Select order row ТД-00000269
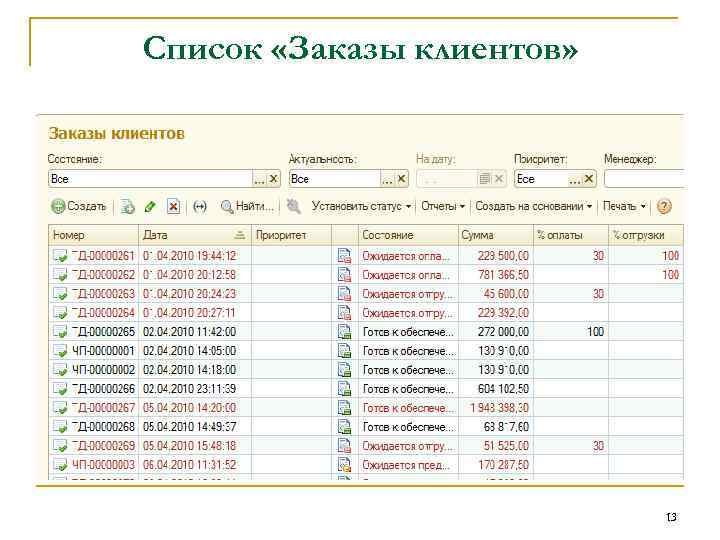 pyautogui.click(x=366, y=446)
